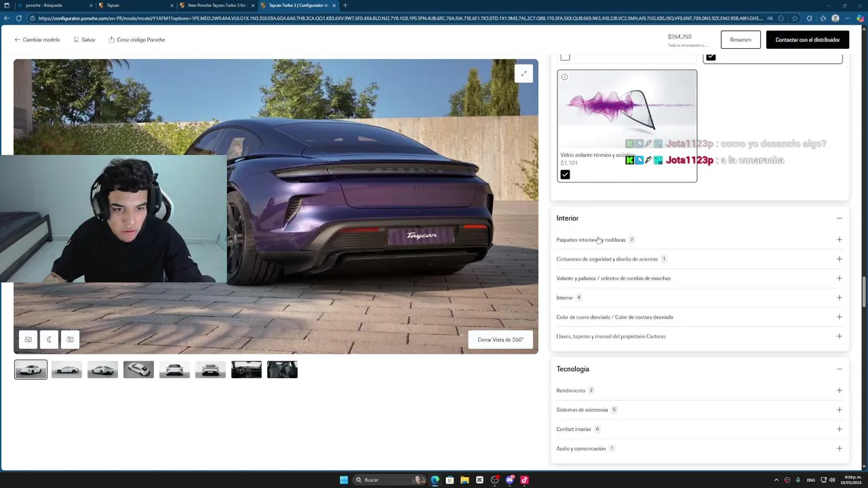Click 'Contactar con el distribuidor' button

coord(808,40)
